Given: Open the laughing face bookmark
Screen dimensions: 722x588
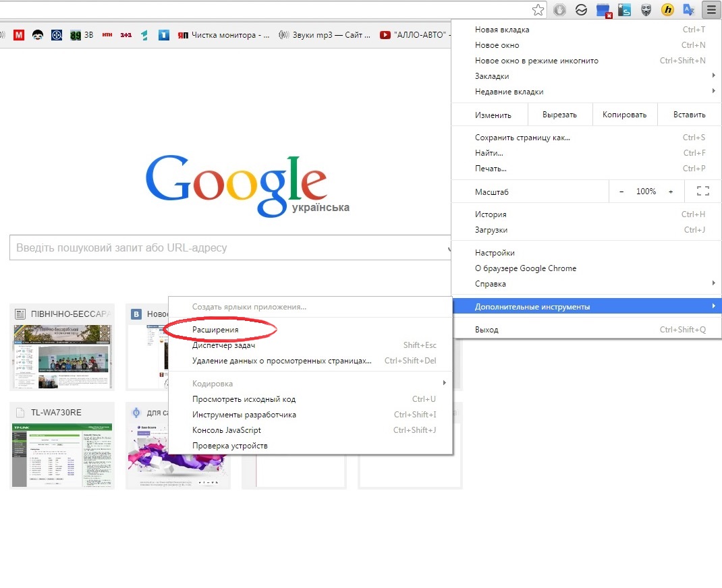Looking at the screenshot, I should point(38,35).
